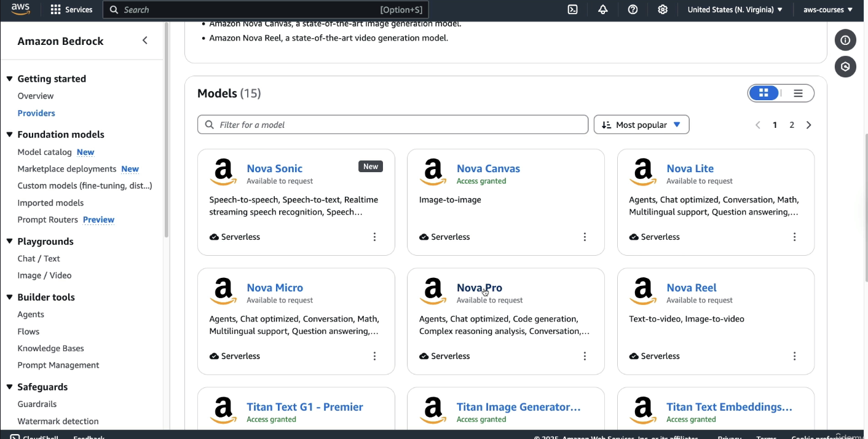Open the Nova Lite model link

pos(690,168)
